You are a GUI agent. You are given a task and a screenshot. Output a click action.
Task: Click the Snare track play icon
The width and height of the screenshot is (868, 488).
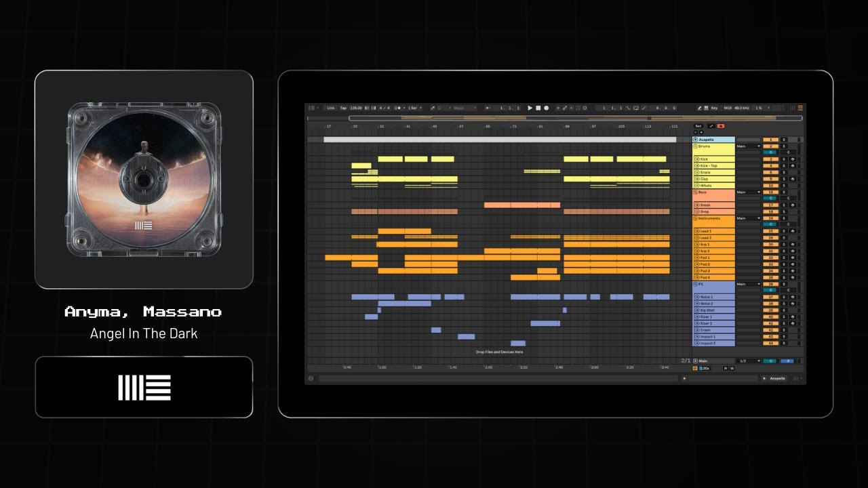697,172
